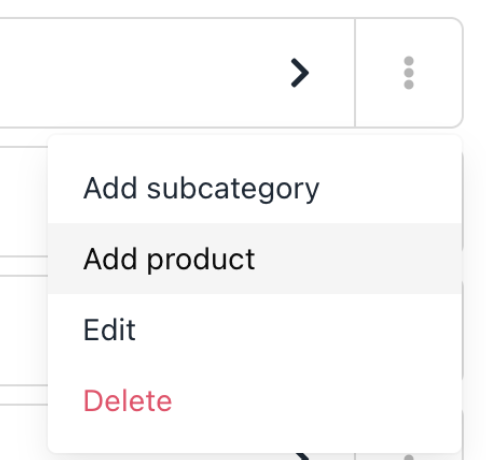Expand the top category row chevron arrow
The height and width of the screenshot is (460, 486).
300,73
